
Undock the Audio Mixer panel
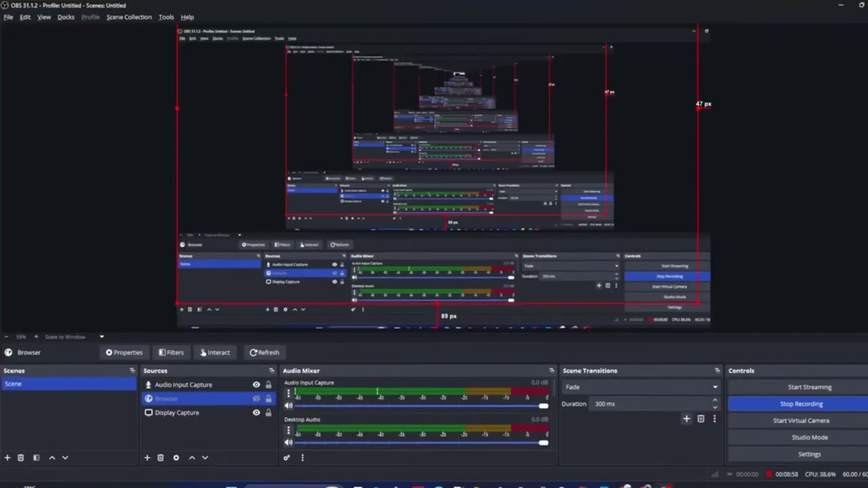(x=551, y=371)
